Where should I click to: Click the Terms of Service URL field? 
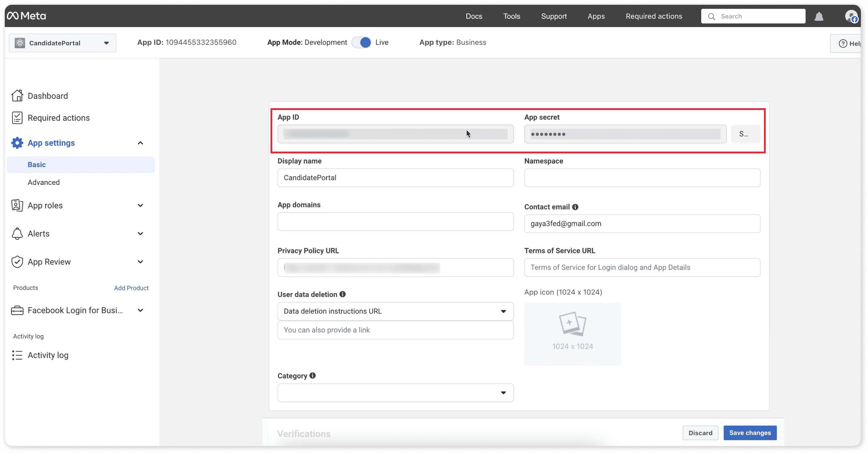(x=642, y=268)
